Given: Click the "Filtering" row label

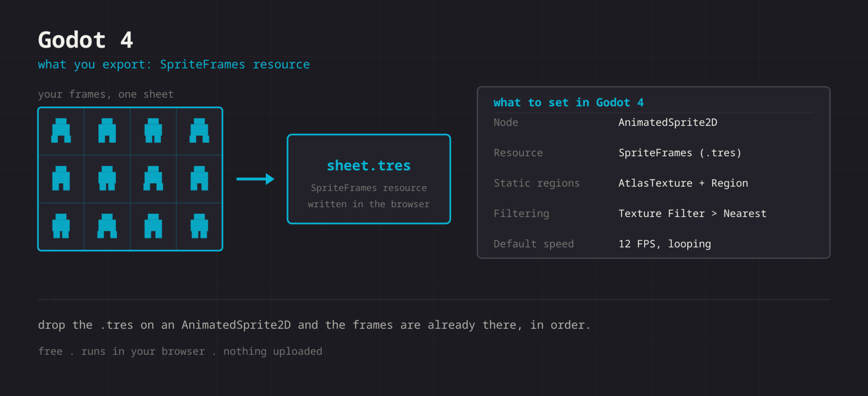Looking at the screenshot, I should pyautogui.click(x=521, y=214).
